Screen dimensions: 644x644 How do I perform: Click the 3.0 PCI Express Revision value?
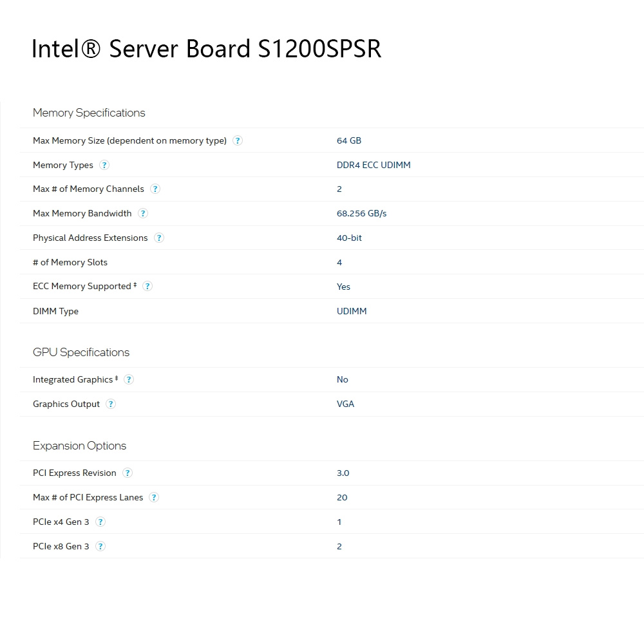(343, 473)
